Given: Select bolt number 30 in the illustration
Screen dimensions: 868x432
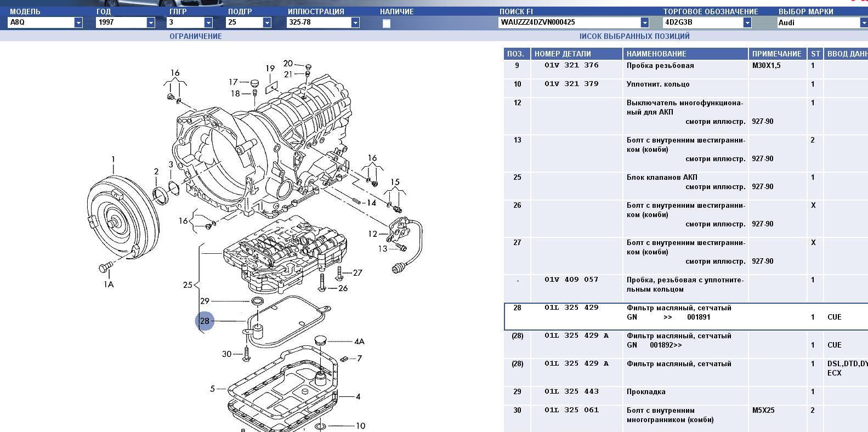Looking at the screenshot, I should (x=246, y=353).
